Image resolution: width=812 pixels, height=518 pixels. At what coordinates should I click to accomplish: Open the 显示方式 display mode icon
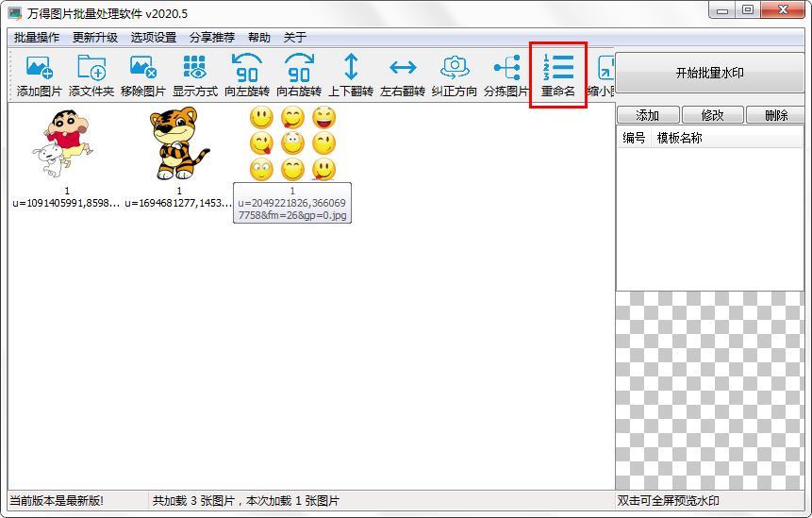[x=194, y=75]
